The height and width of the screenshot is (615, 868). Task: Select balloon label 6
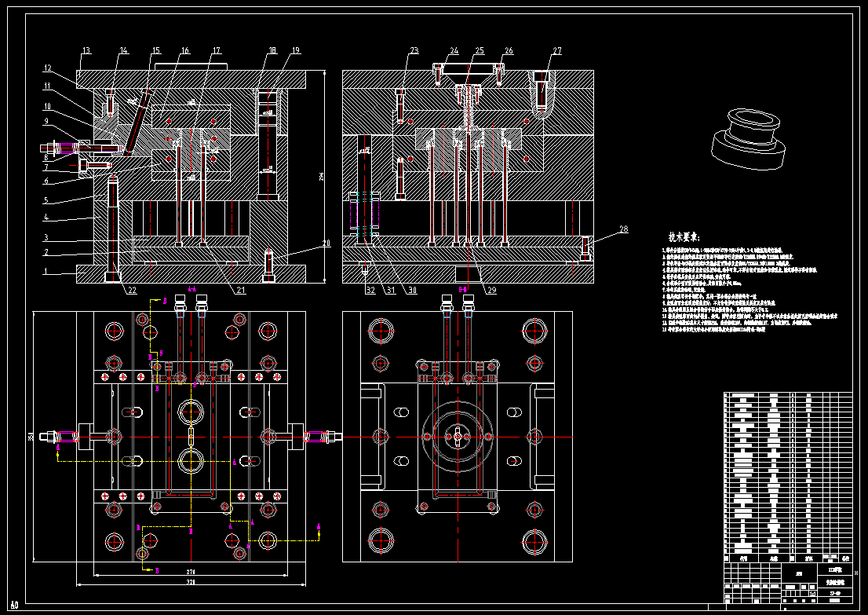pos(46,181)
